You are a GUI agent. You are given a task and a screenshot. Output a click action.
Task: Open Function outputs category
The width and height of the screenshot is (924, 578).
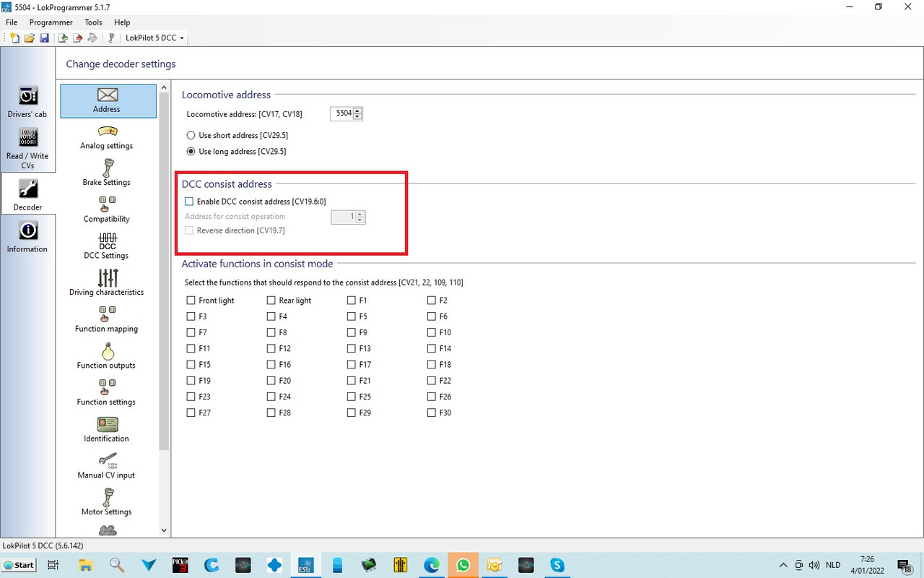[x=107, y=357]
